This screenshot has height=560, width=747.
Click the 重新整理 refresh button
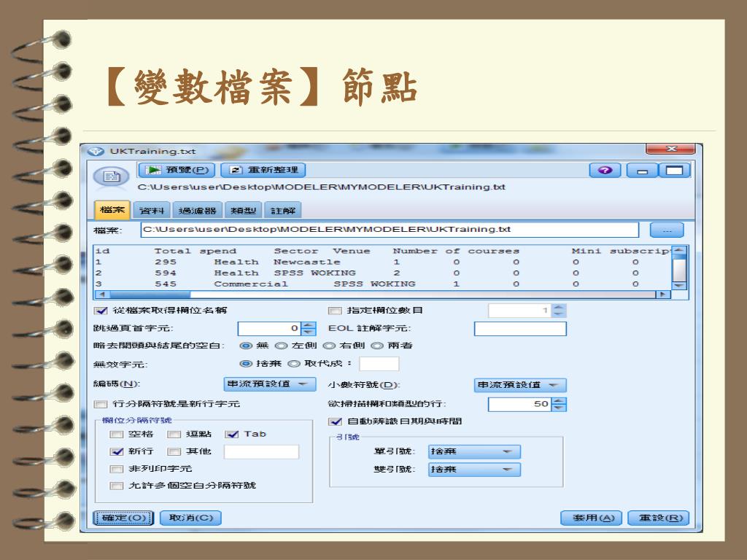(263, 169)
